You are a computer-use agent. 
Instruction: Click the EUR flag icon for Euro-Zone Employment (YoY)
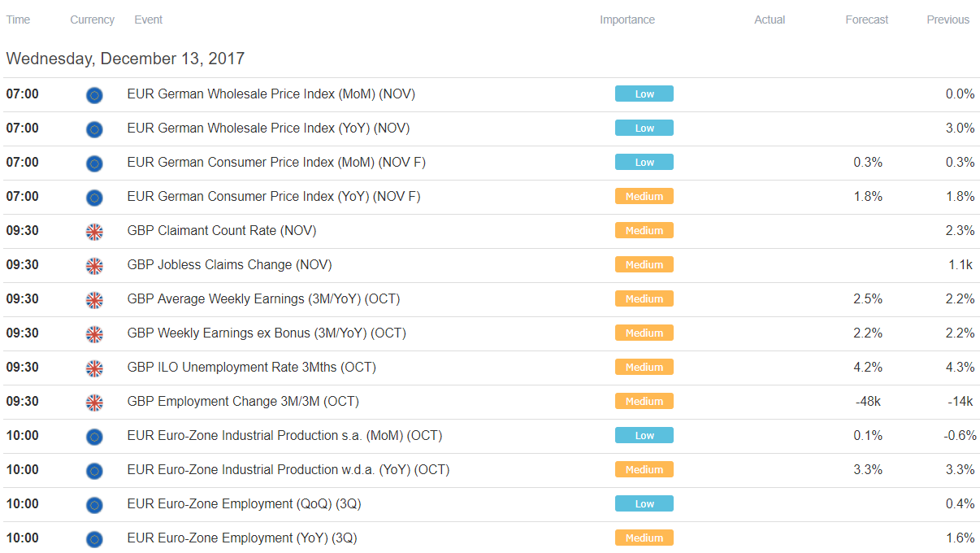coord(94,539)
